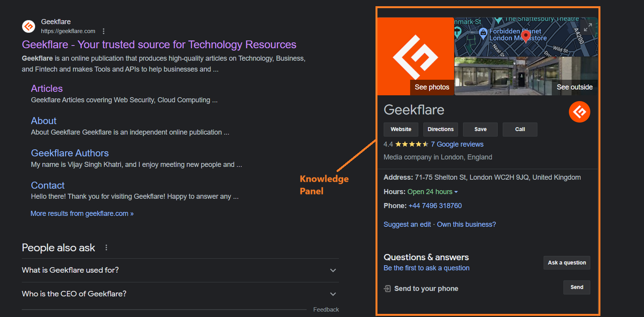644x317 pixels.
Task: Click the map thumbnail in knowledge panel
Action: [x=526, y=37]
